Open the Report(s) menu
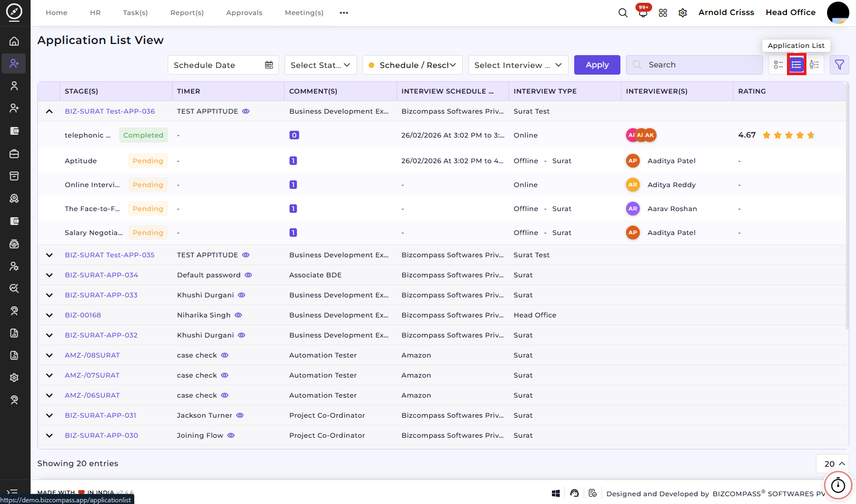The height and width of the screenshot is (504, 856). pyautogui.click(x=187, y=13)
